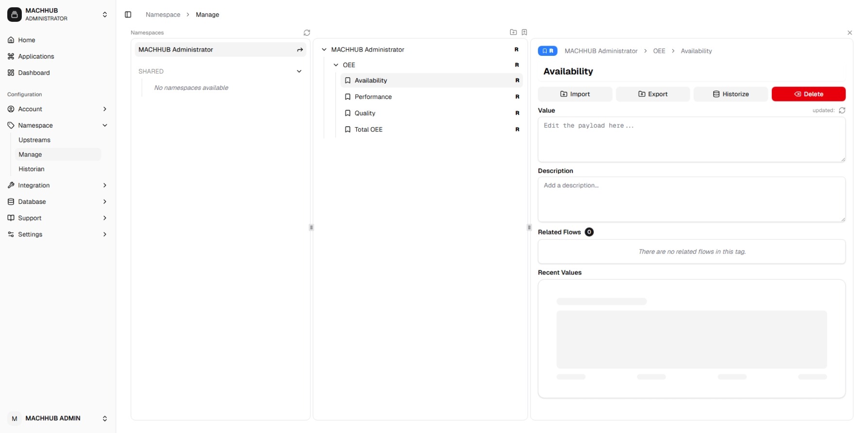This screenshot has height=433, width=868.
Task: Click the R badge on Total OEE row
Action: [517, 130]
